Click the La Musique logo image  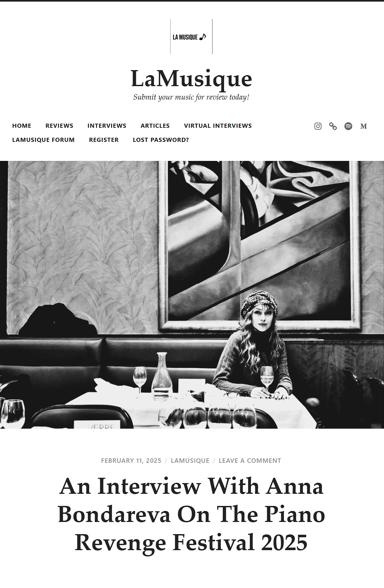click(191, 37)
